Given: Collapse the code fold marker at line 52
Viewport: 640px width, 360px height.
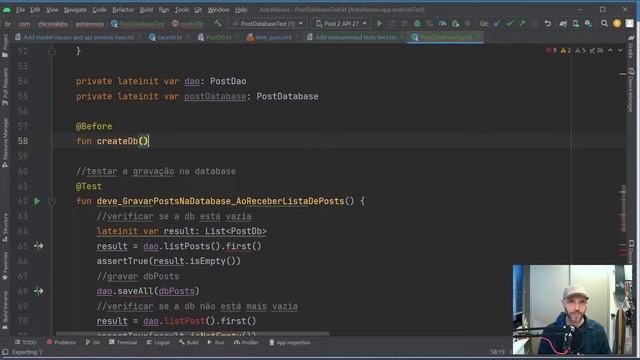Looking at the screenshot, I should pyautogui.click(x=51, y=51).
